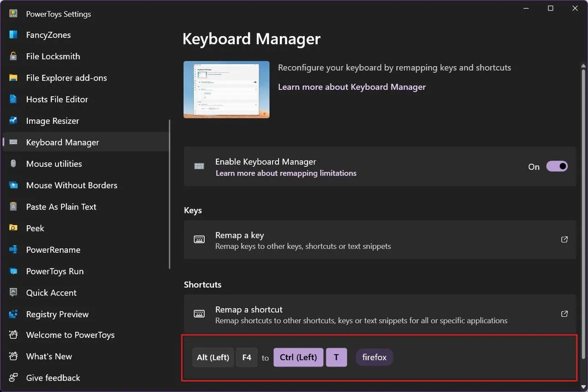Click the scroll-up arrow of the settings page

pyautogui.click(x=583, y=67)
